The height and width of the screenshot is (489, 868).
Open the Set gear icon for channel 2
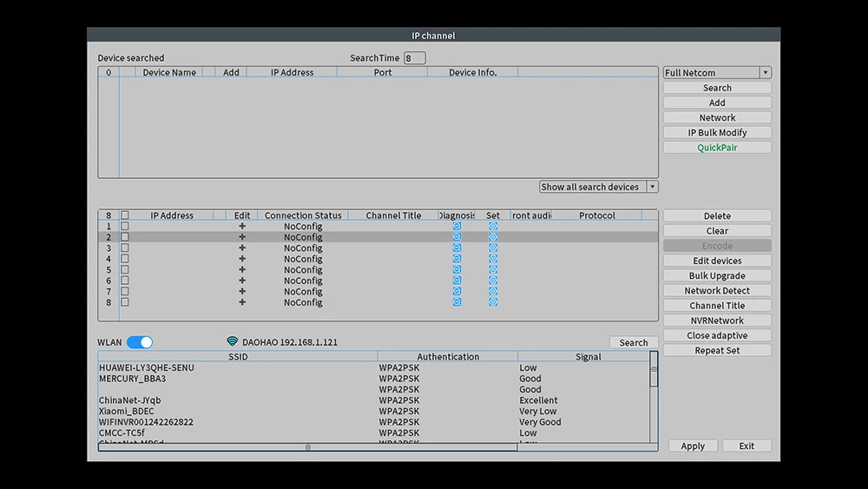coord(493,237)
